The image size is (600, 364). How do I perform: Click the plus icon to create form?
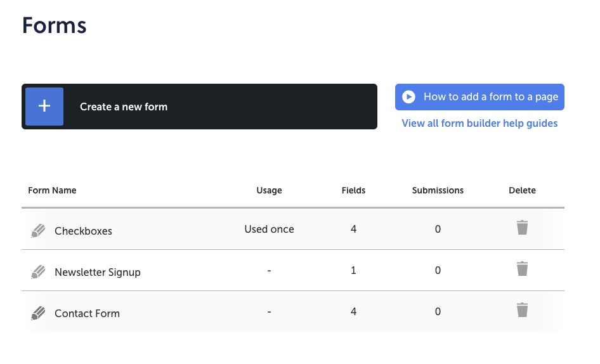click(x=44, y=107)
